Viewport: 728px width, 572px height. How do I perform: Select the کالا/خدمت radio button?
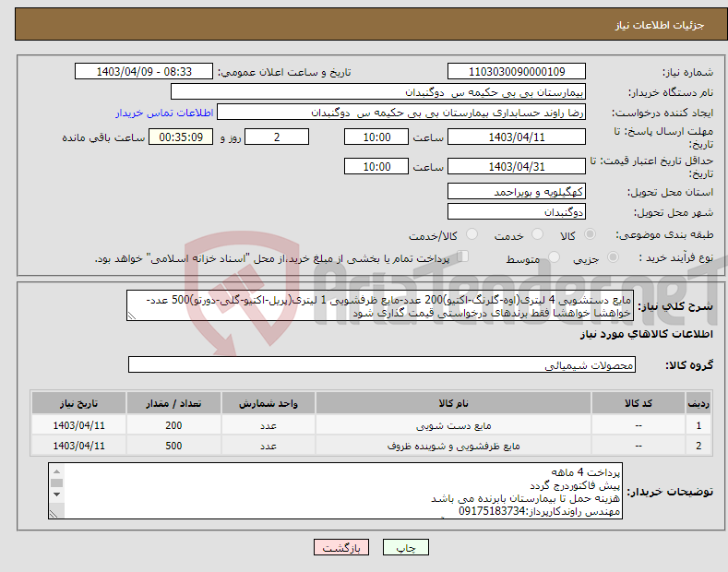coord(471,234)
